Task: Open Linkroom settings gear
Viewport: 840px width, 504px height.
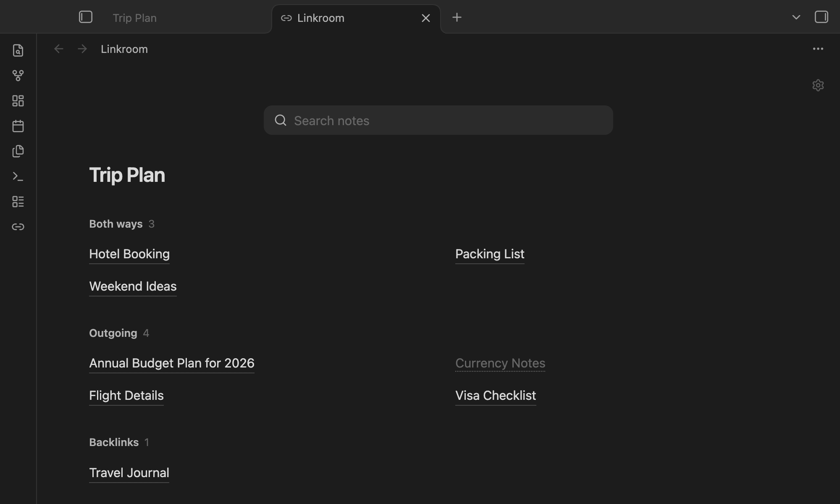Action: 818,85
